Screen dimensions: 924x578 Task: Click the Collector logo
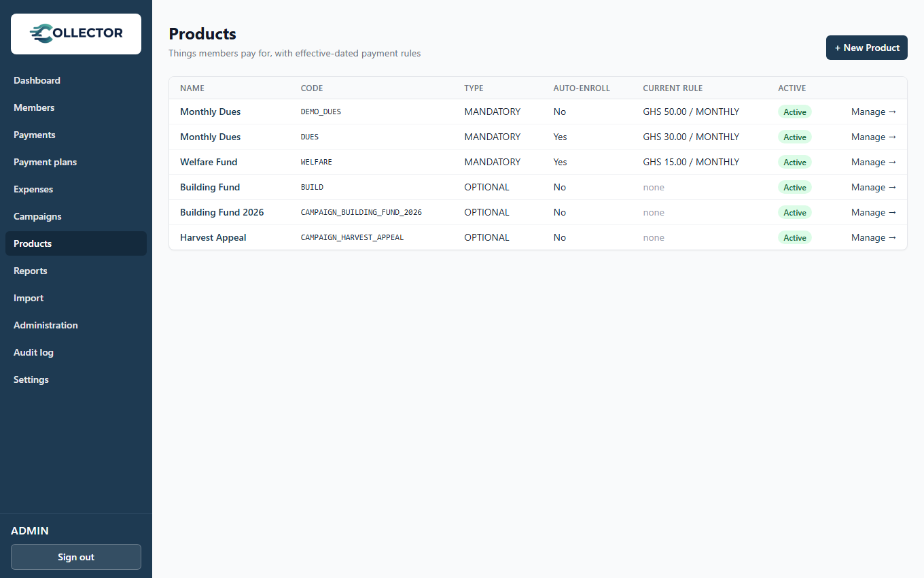[x=76, y=34]
